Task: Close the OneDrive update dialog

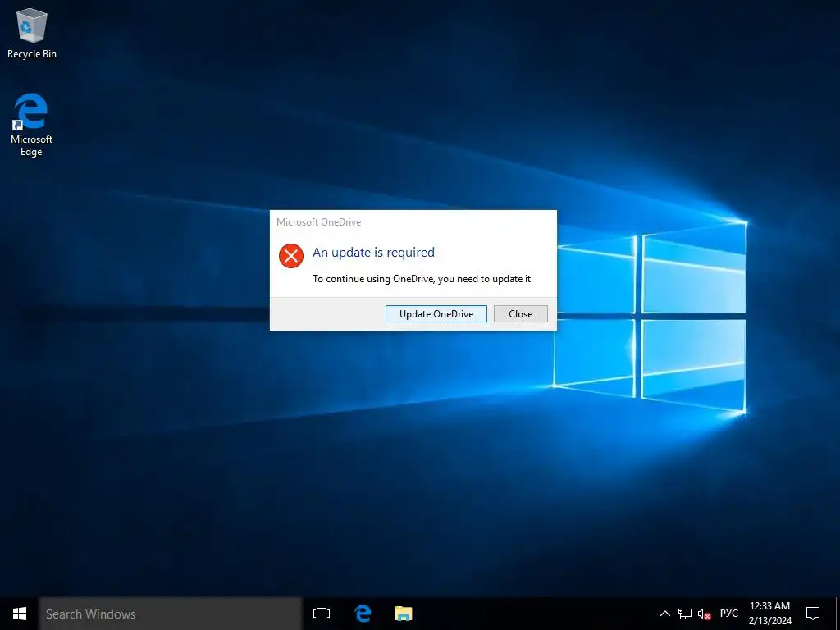Action: (x=520, y=314)
